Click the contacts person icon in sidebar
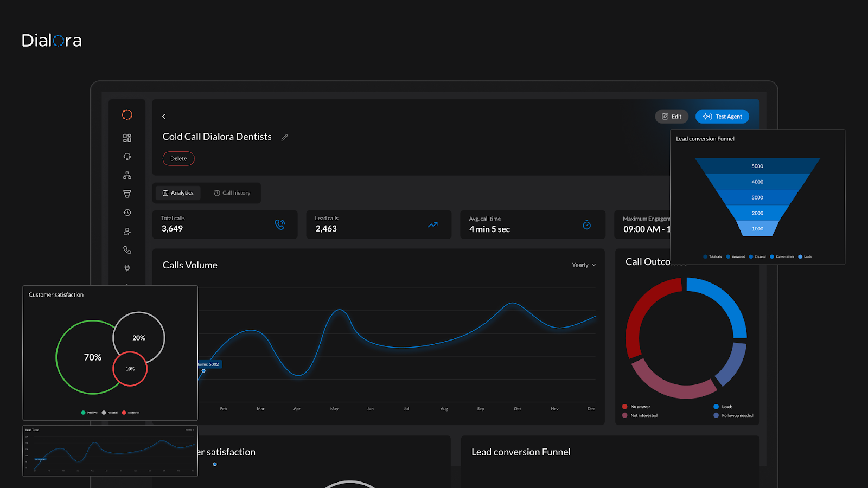Screen dimensions: 868x488 coord(127,232)
